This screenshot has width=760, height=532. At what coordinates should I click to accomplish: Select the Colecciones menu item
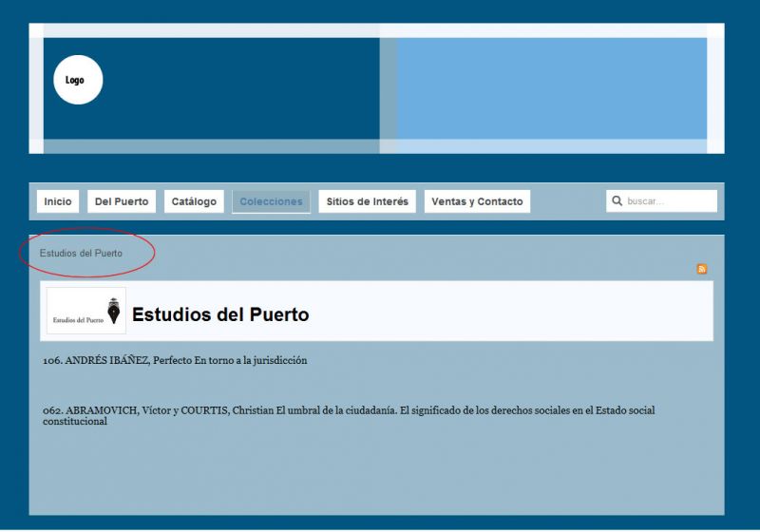click(271, 201)
